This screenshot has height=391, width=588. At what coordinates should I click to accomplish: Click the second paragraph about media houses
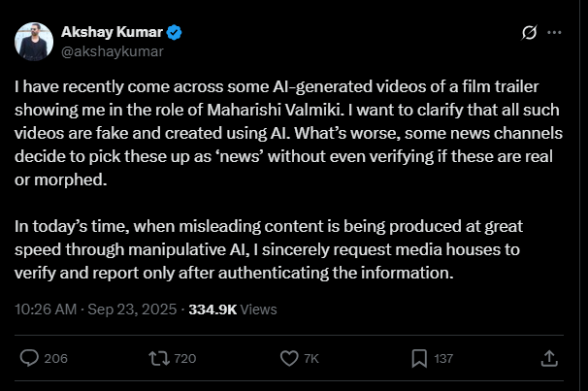pos(281,249)
